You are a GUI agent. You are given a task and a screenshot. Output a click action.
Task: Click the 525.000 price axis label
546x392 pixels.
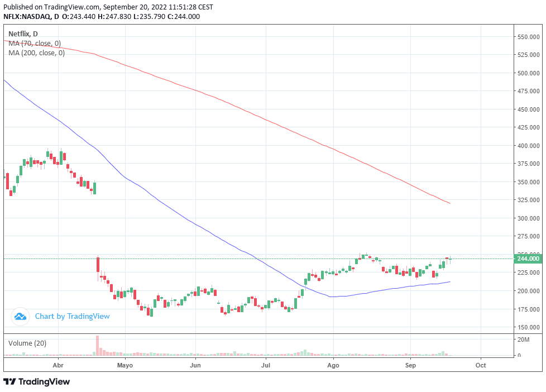tap(528, 55)
